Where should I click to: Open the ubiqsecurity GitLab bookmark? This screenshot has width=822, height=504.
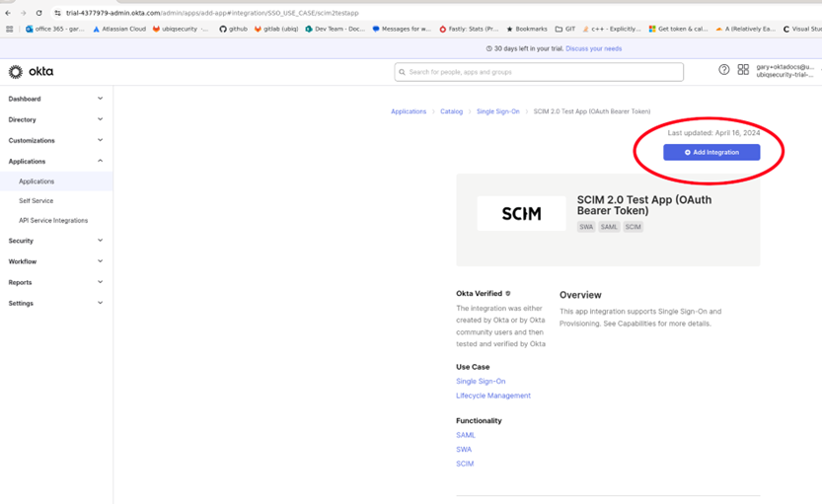(x=180, y=29)
